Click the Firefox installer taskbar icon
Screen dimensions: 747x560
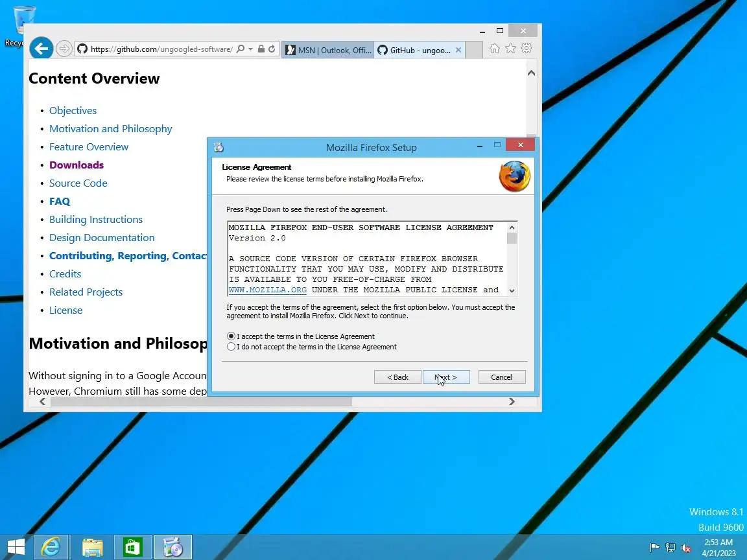tap(173, 547)
